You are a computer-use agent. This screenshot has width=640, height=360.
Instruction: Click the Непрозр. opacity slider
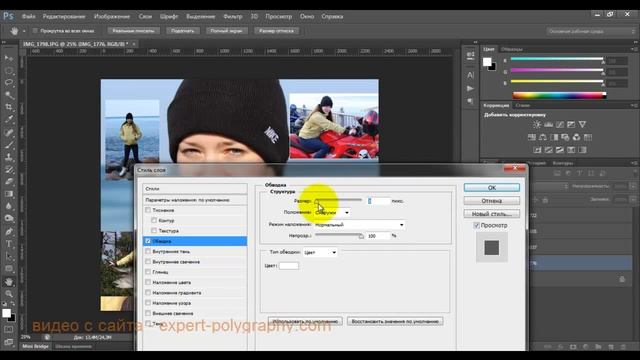click(x=339, y=235)
